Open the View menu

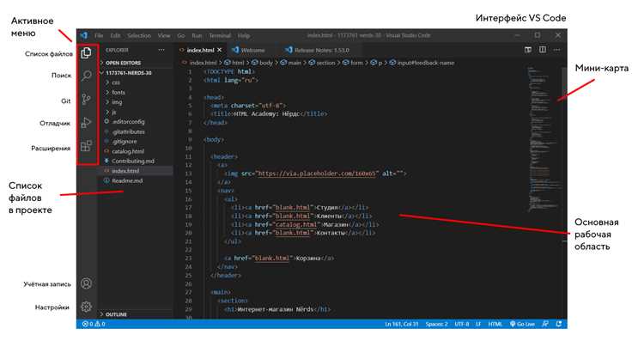pyautogui.click(x=164, y=36)
